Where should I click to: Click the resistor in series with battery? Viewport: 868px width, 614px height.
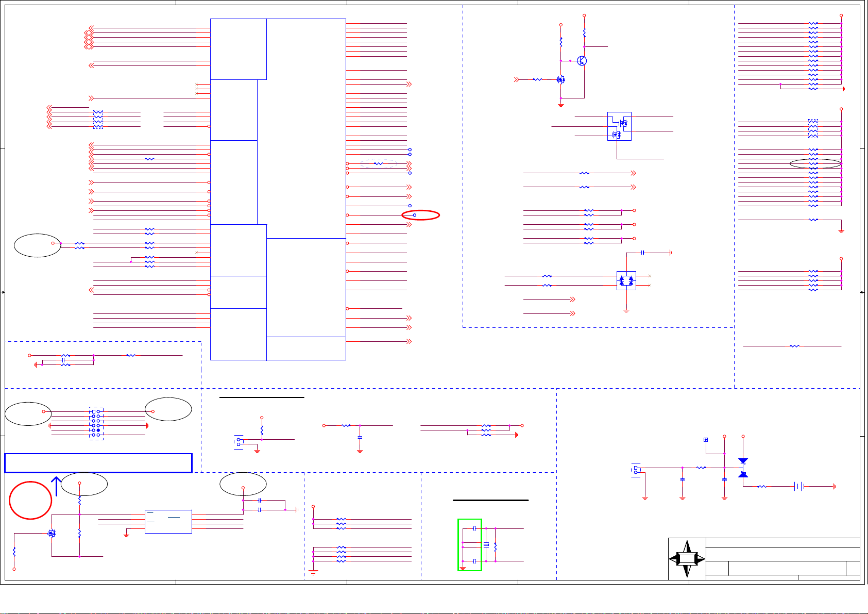[762, 486]
